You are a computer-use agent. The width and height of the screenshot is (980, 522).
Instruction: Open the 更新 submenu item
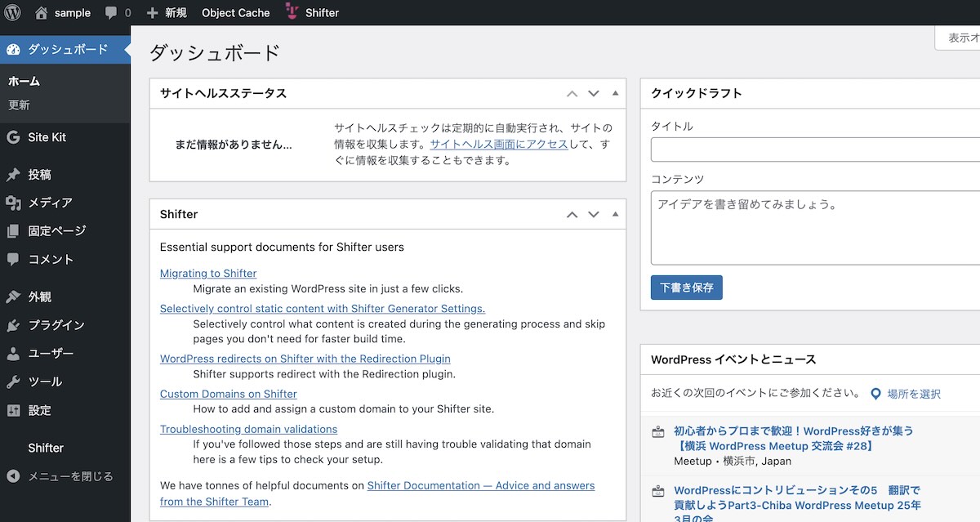click(19, 105)
